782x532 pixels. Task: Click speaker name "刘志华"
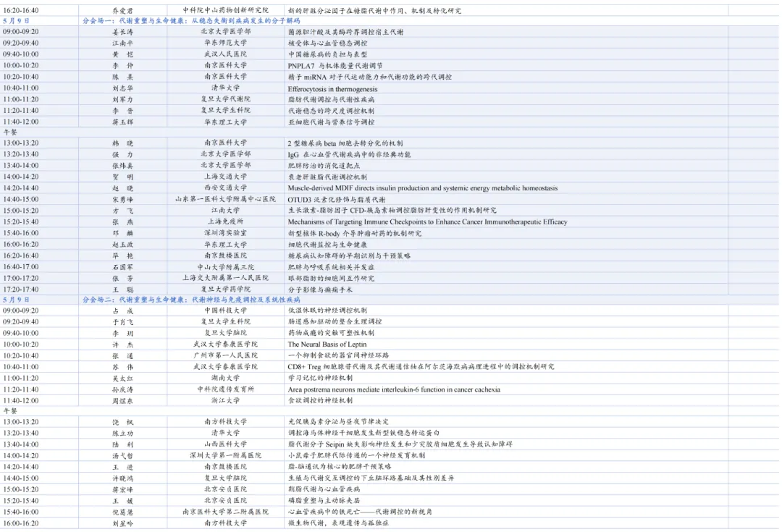[122, 88]
